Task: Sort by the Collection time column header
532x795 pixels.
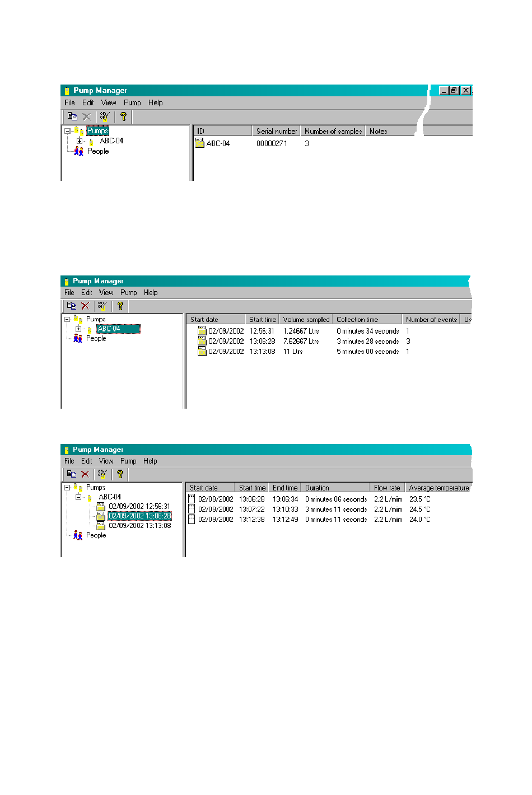Action: click(367, 320)
